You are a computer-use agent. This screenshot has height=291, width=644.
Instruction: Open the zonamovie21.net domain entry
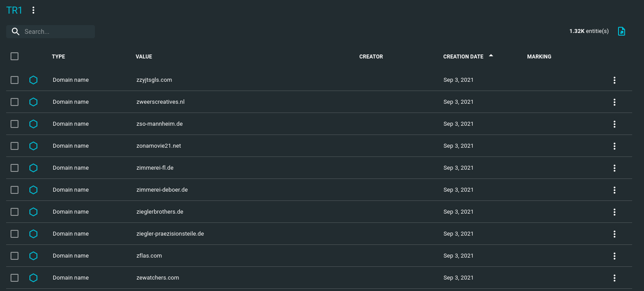159,145
